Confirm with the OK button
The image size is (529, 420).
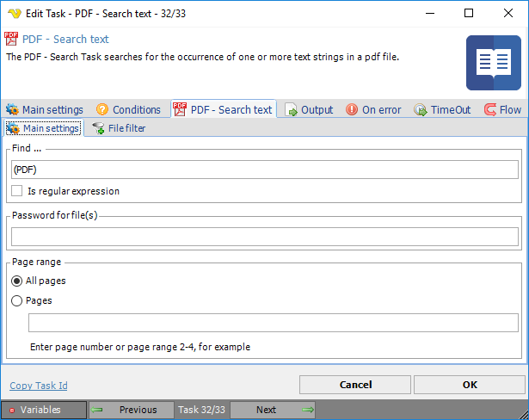click(469, 385)
